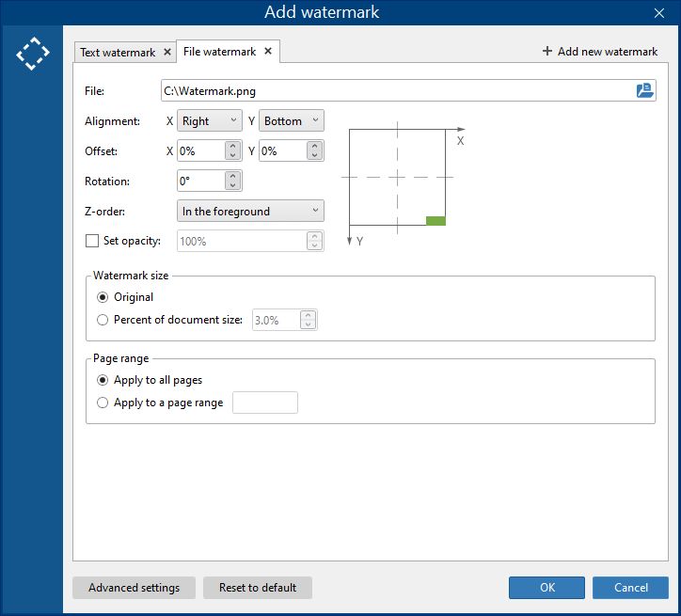The height and width of the screenshot is (616, 681).
Task: Select Percent of document size option
Action: point(103,320)
